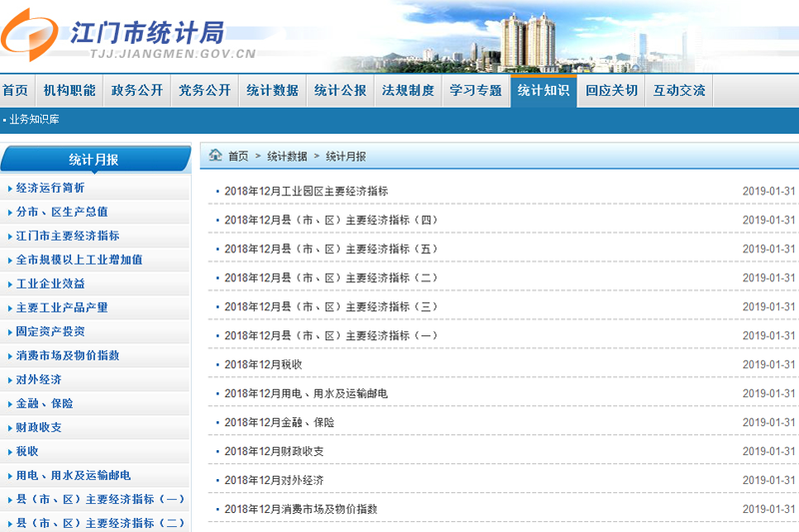The width and height of the screenshot is (799, 532).
Task: Open article 2018年12月税收
Action: pyautogui.click(x=263, y=364)
